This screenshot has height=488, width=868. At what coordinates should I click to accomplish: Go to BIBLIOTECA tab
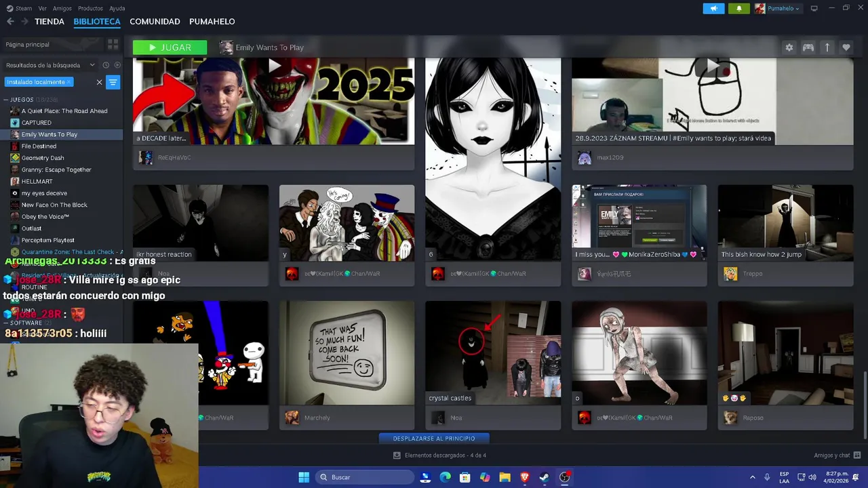tap(97, 22)
